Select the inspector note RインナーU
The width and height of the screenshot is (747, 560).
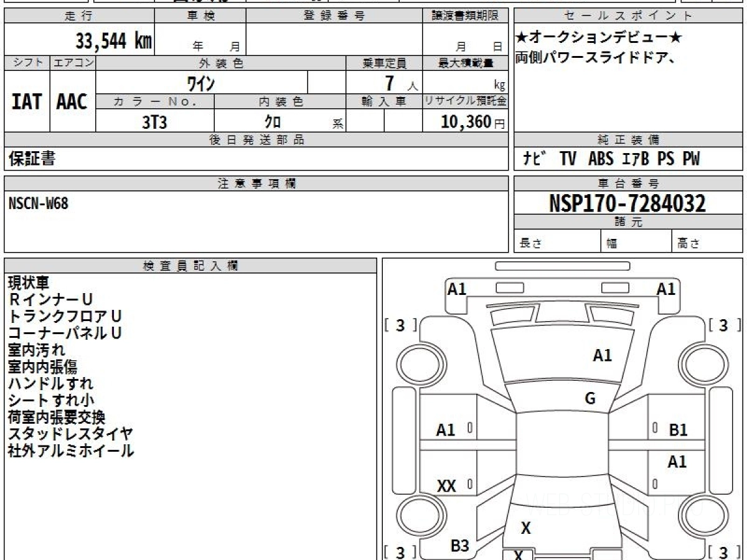pyautogui.click(x=50, y=300)
